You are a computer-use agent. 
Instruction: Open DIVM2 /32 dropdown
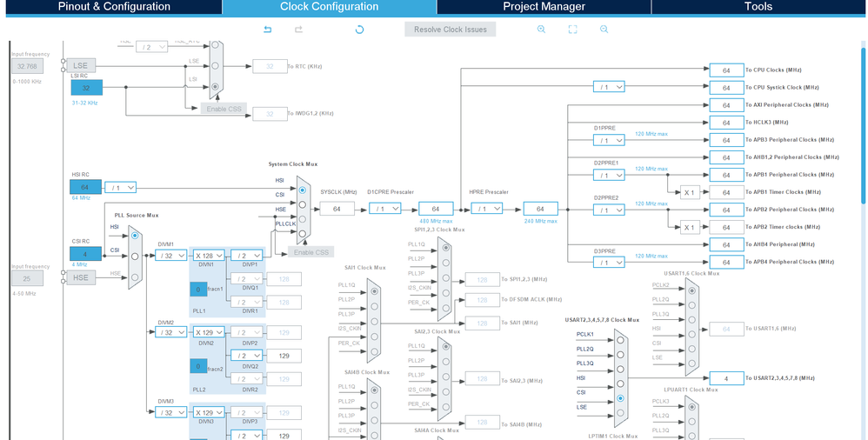(170, 333)
